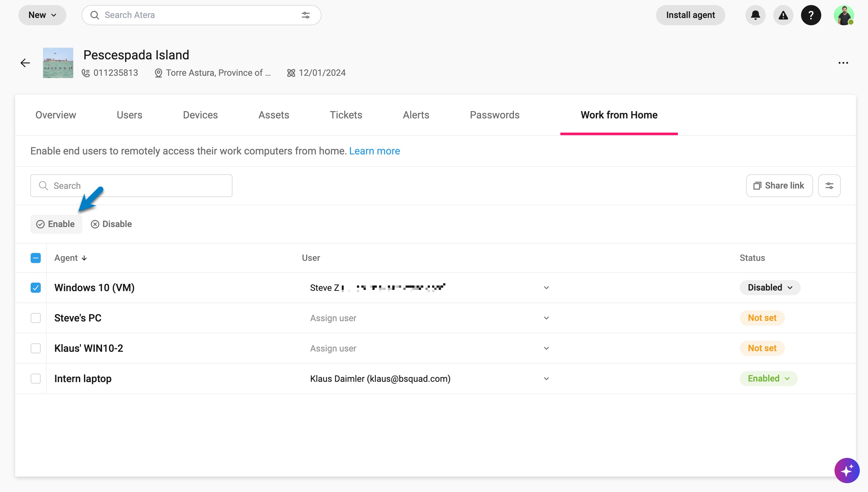
Task: Click the Install agent button
Action: (690, 15)
